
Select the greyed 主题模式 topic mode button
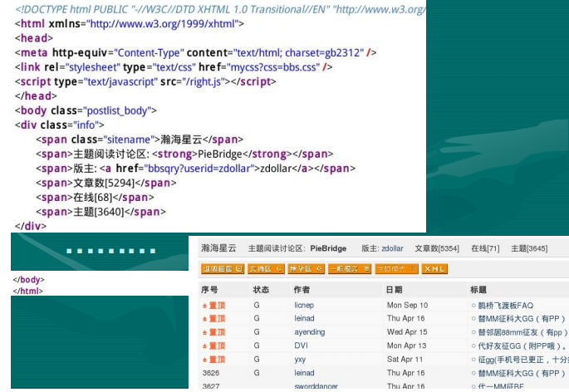[396, 269]
